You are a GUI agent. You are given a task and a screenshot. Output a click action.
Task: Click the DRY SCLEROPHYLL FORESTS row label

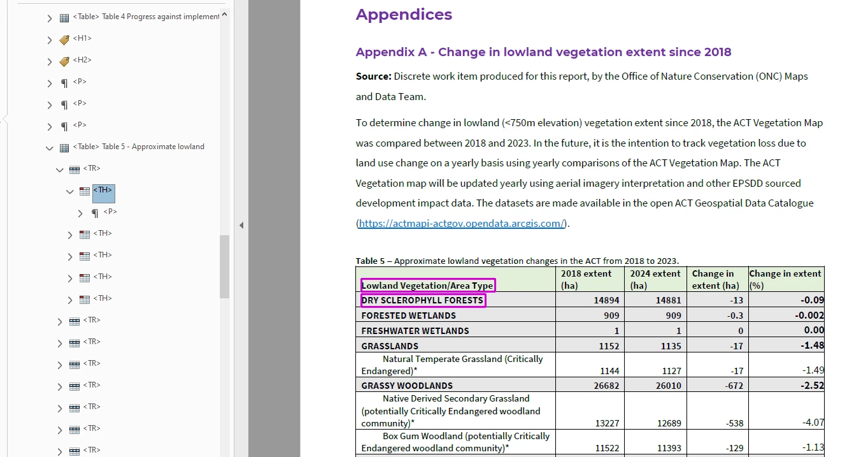coord(422,300)
